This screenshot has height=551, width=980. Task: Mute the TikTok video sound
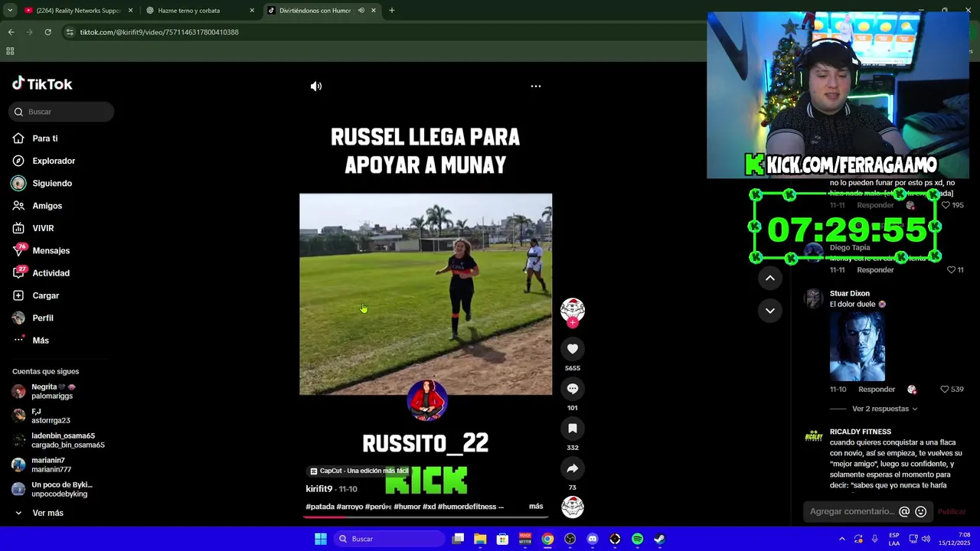click(316, 86)
